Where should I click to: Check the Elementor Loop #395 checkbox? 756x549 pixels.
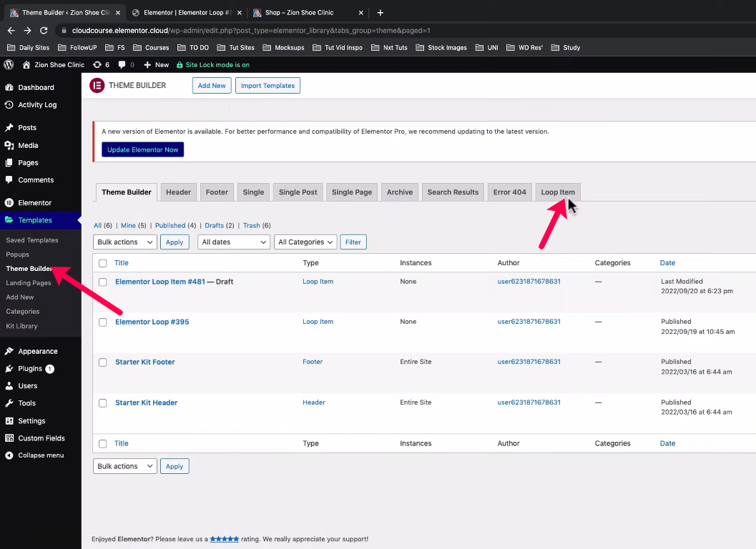click(102, 322)
